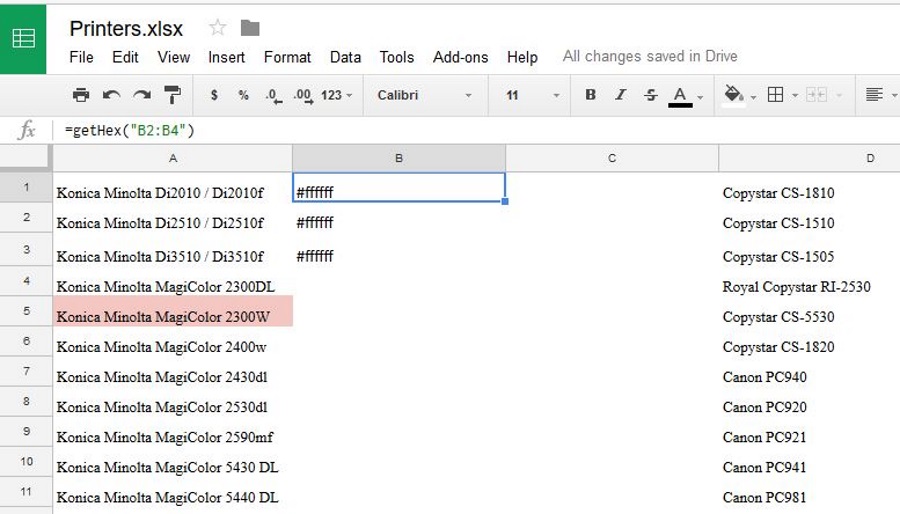This screenshot has height=514, width=900.
Task: Open the Help menu
Action: coord(522,57)
